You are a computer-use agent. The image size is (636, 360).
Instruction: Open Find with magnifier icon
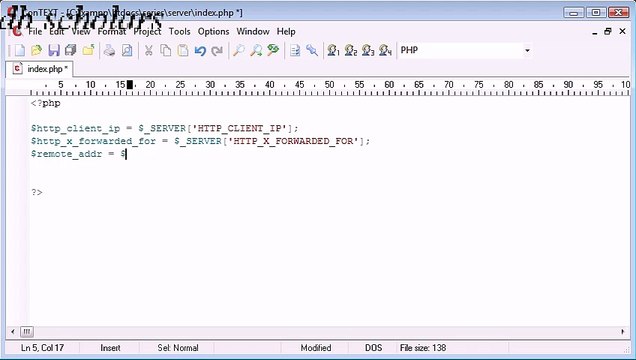click(238, 50)
